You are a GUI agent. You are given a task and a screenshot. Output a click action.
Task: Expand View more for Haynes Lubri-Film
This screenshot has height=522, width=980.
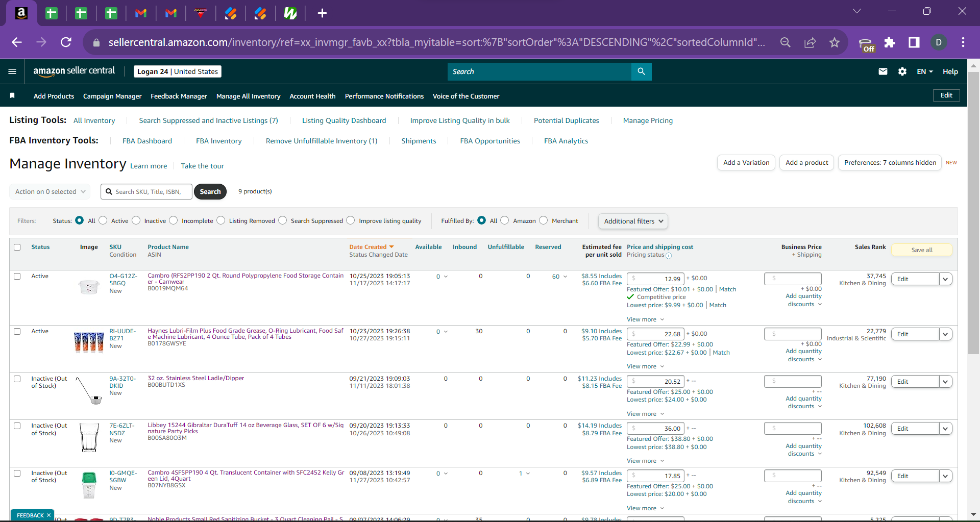(645, 366)
